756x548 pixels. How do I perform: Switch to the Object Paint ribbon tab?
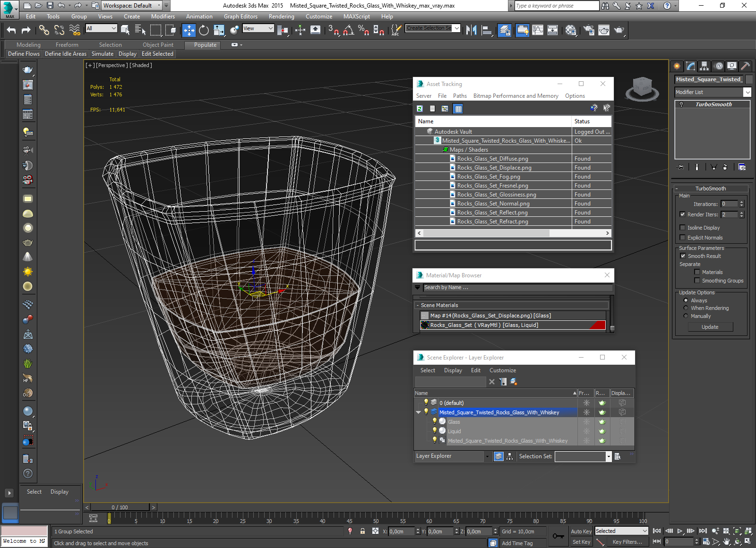coord(158,45)
